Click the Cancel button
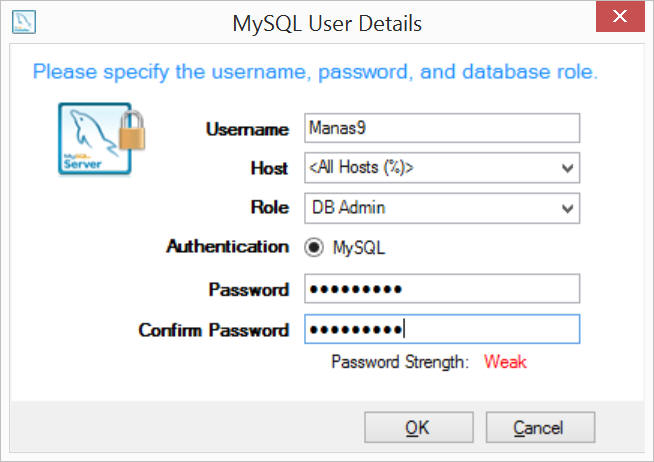 tap(540, 427)
